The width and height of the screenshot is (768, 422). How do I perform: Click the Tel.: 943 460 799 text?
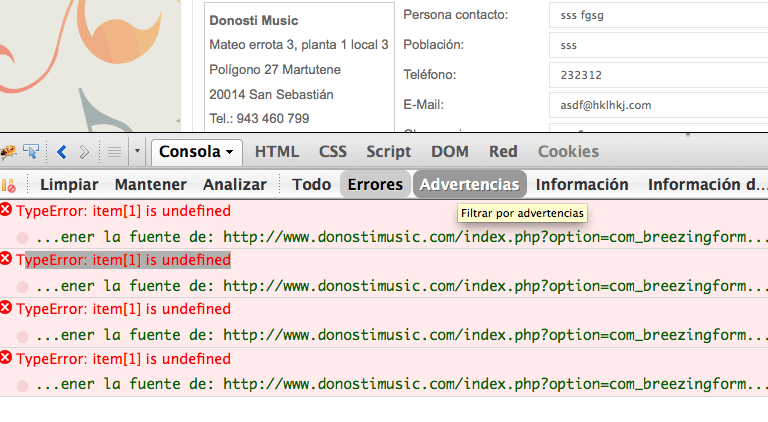click(x=259, y=118)
